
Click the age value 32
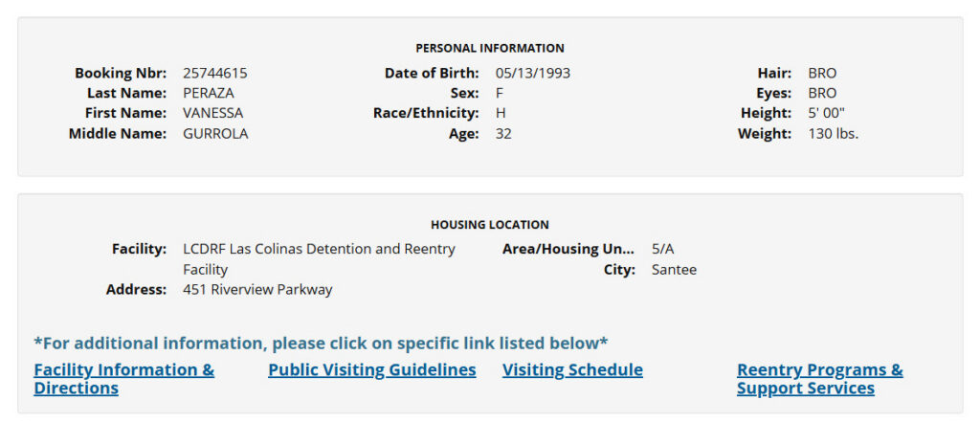point(503,134)
